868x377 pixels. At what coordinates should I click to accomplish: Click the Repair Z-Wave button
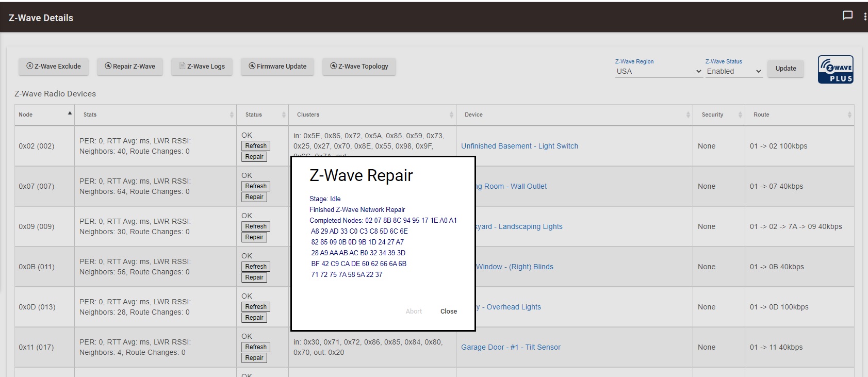coord(130,67)
